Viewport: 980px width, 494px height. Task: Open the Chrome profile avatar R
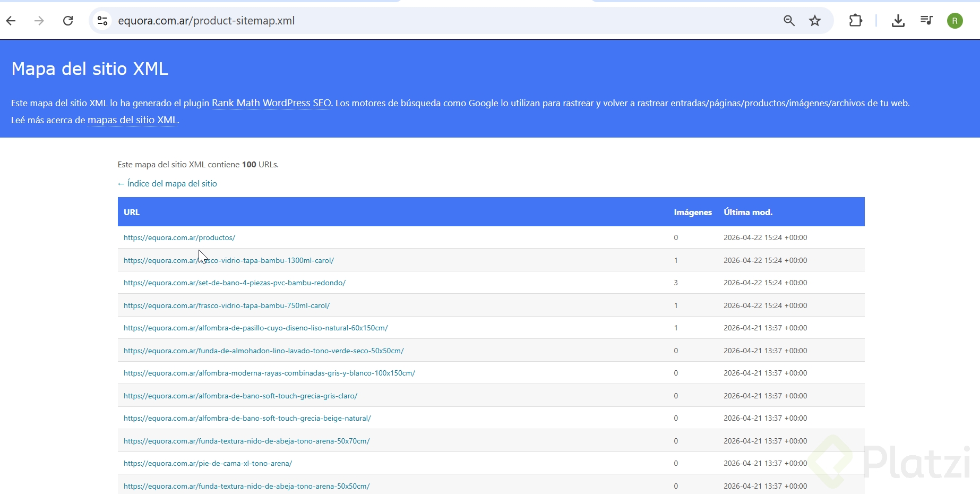(x=955, y=21)
